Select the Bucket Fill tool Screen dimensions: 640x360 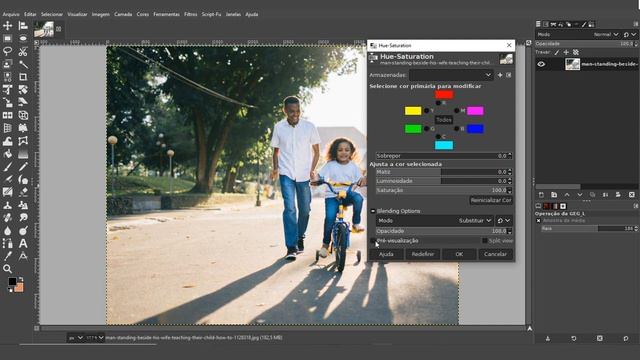click(x=7, y=154)
